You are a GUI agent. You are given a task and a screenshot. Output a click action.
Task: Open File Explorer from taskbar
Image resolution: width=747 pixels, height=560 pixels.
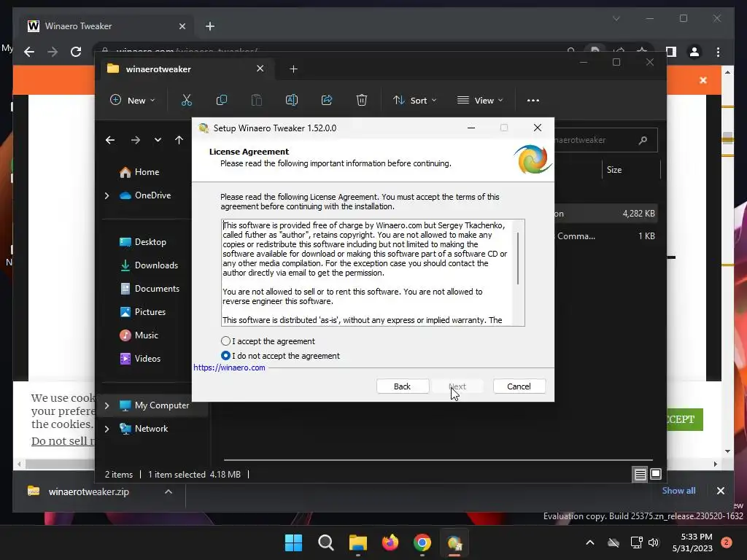tap(358, 542)
